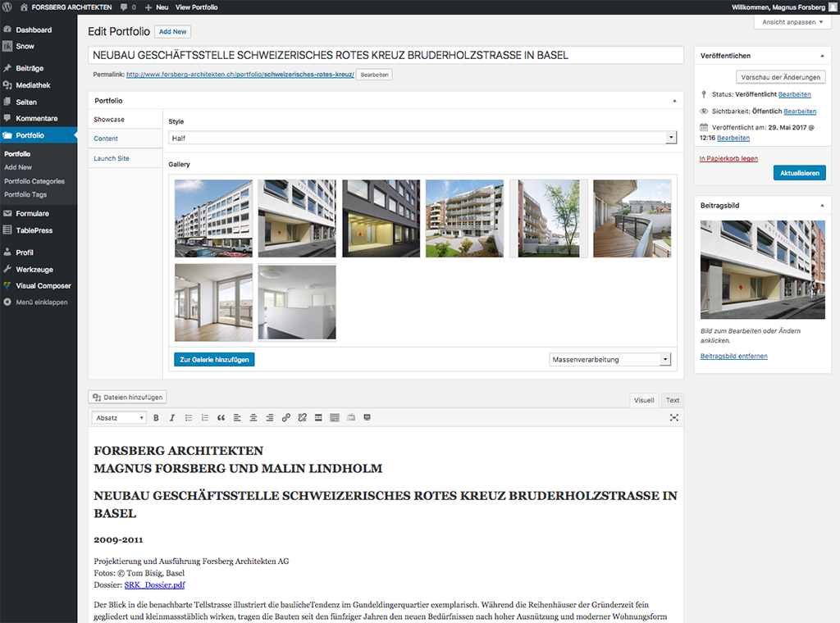Click Dateien hinzufügen button

127,397
